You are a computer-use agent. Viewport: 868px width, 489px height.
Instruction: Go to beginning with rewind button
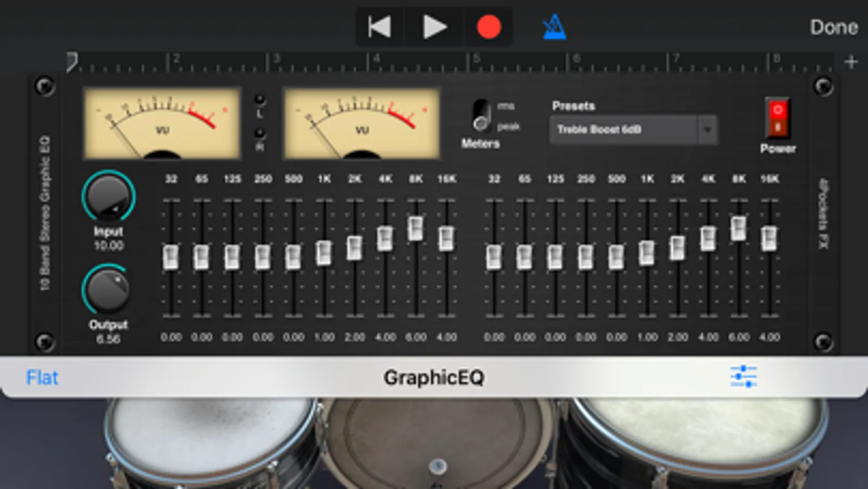coord(379,27)
